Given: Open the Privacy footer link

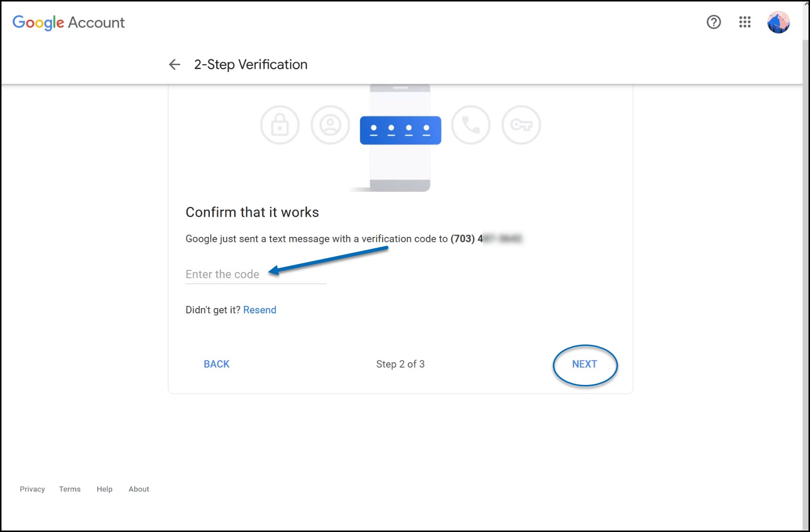Looking at the screenshot, I should tap(33, 489).
